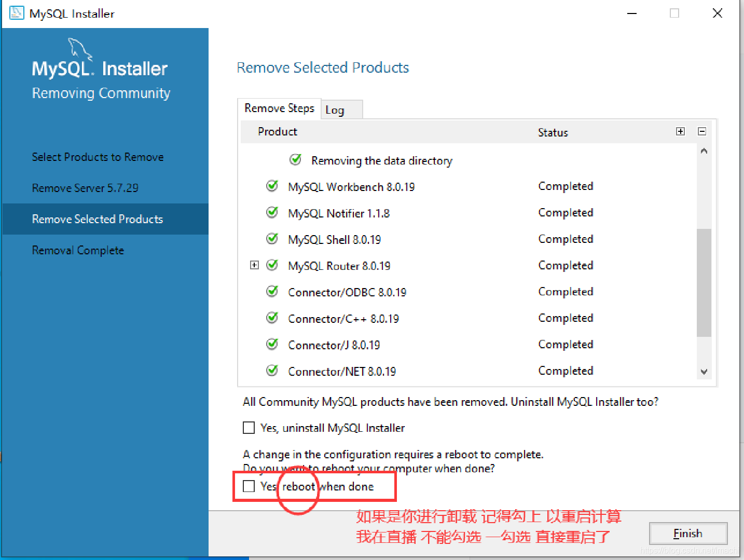Check the reboot when done checkbox
744x560 pixels.
coord(248,486)
